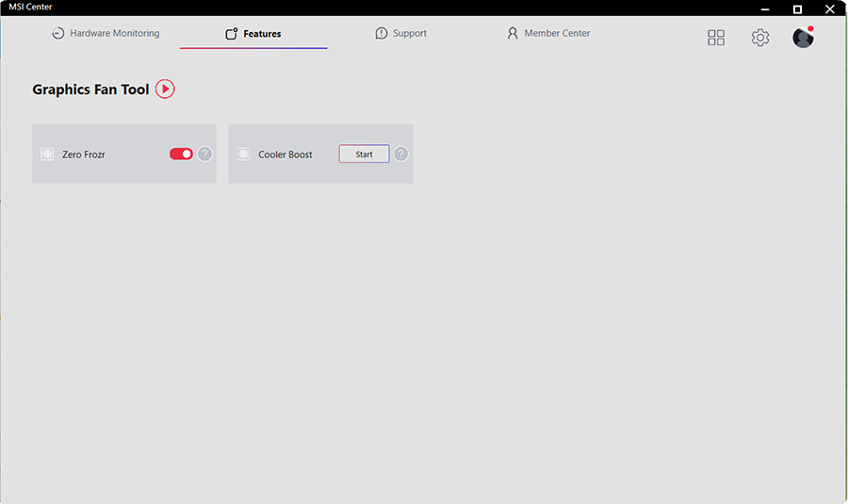Open the feature sets grid icon

(x=716, y=38)
